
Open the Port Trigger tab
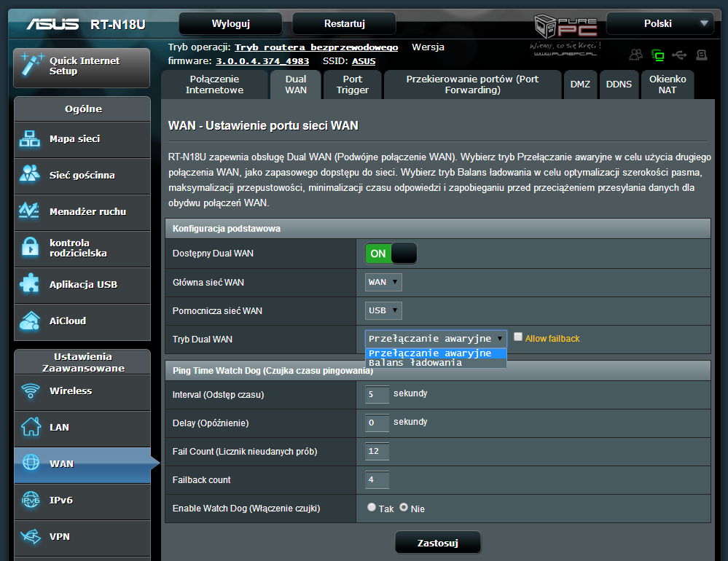point(353,85)
